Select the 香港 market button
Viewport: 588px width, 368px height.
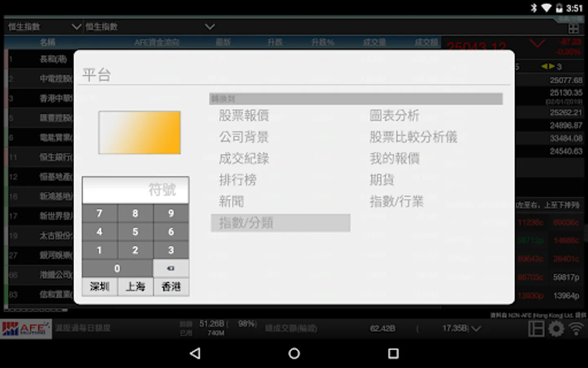click(x=171, y=287)
